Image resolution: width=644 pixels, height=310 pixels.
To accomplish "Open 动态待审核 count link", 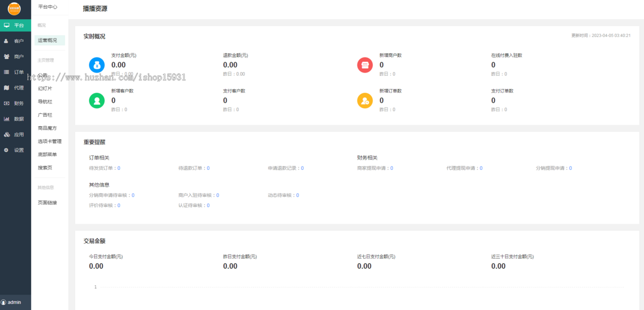I will click(x=297, y=196).
